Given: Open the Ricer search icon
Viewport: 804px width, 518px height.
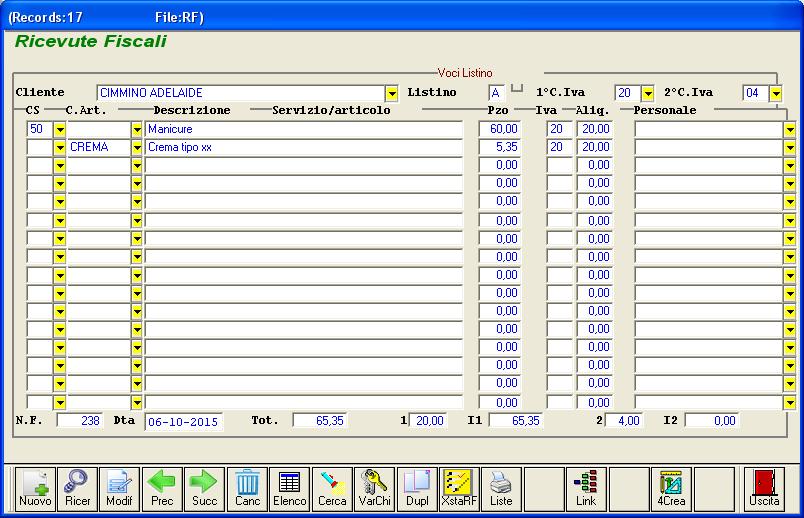Looking at the screenshot, I should point(77,489).
